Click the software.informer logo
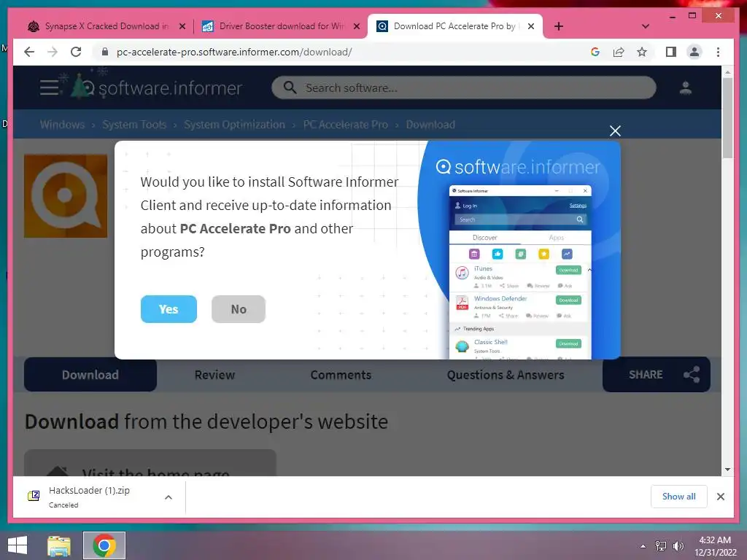This screenshot has width=747, height=560. (158, 87)
